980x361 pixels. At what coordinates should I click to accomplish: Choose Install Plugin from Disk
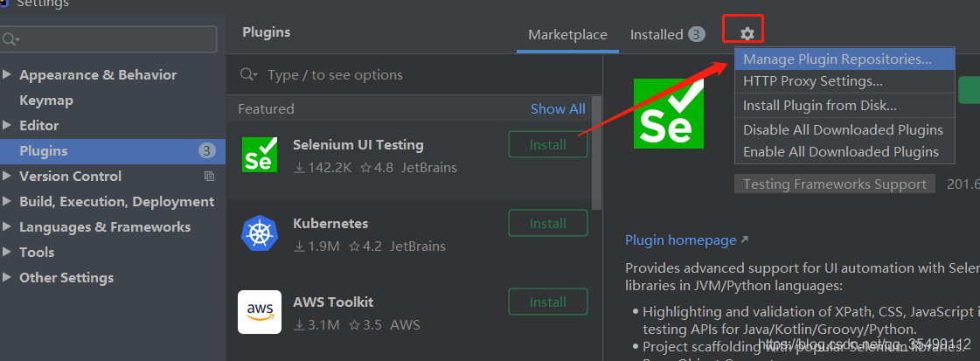(x=845, y=106)
